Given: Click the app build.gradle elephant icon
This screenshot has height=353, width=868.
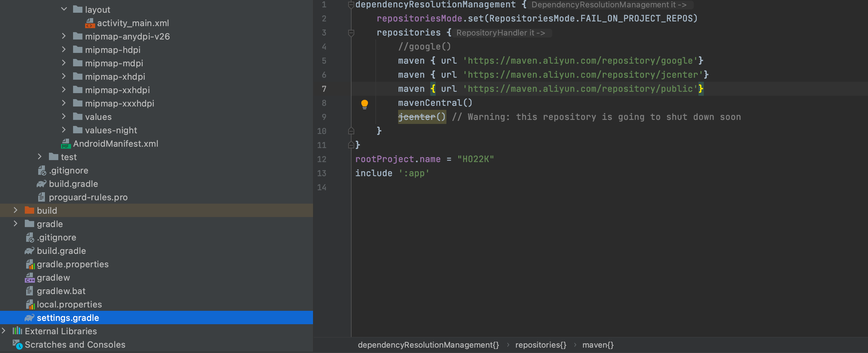Looking at the screenshot, I should (x=42, y=184).
